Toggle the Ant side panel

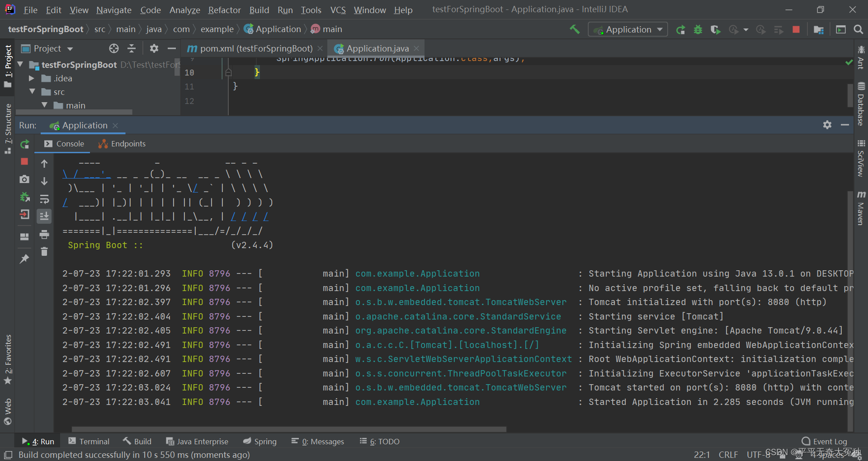coord(861,57)
